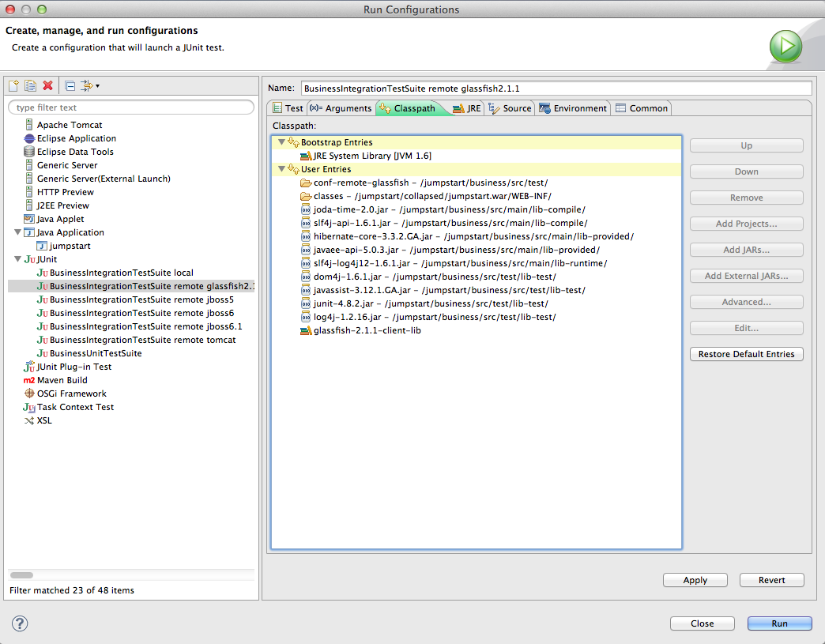The height and width of the screenshot is (644, 825).
Task: Switch to the Source tab
Action: (x=510, y=107)
